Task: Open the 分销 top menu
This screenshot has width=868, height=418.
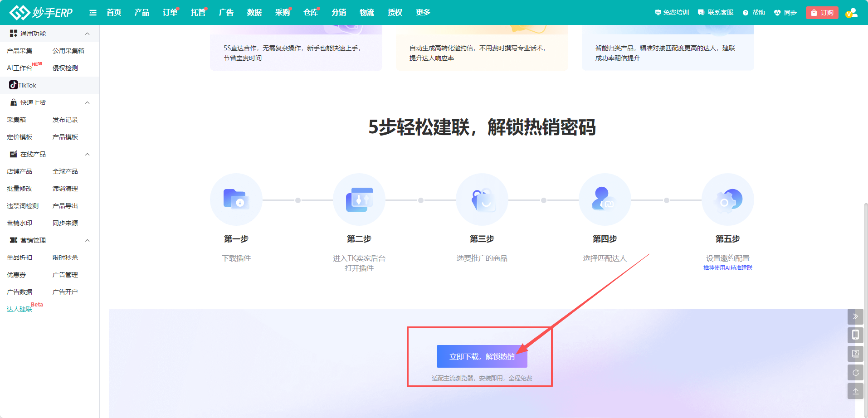Action: tap(339, 13)
